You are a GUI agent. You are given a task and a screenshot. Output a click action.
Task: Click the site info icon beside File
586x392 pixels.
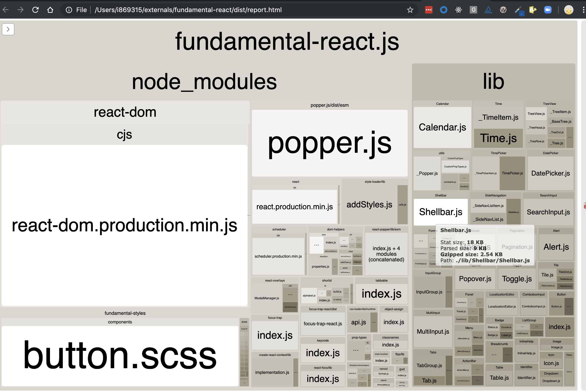tap(69, 10)
